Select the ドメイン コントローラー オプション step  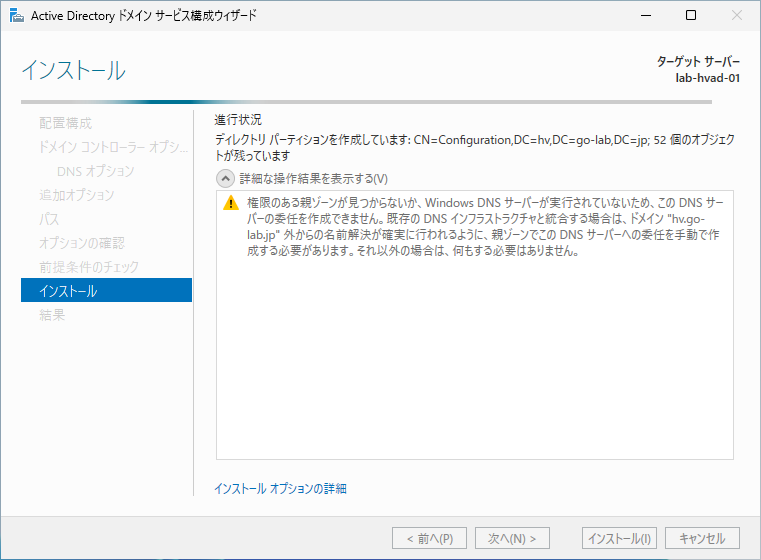pos(114,147)
